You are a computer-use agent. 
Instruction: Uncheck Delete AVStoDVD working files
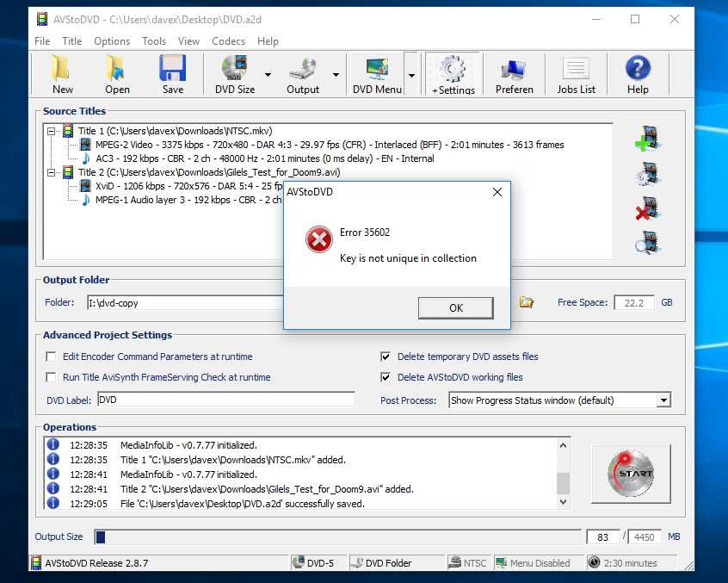(x=386, y=377)
